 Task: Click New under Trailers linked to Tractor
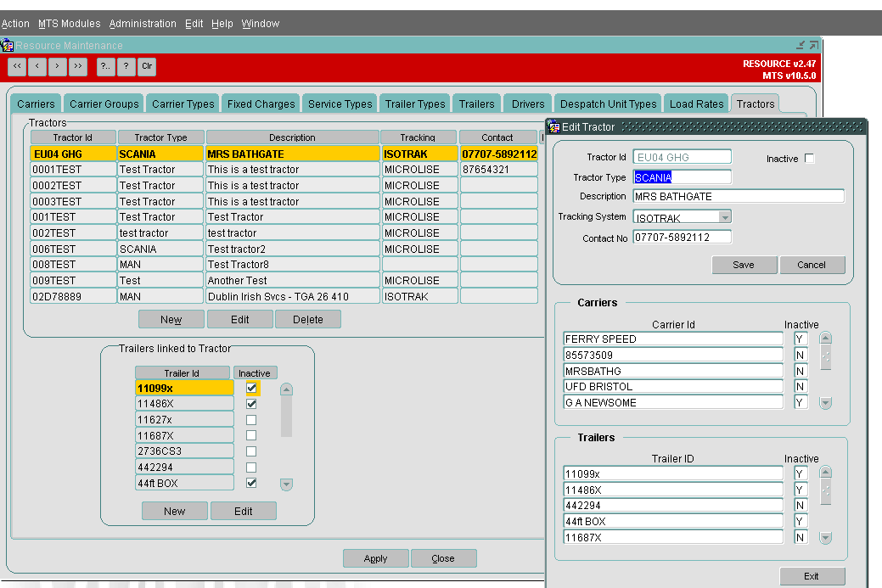tap(174, 511)
